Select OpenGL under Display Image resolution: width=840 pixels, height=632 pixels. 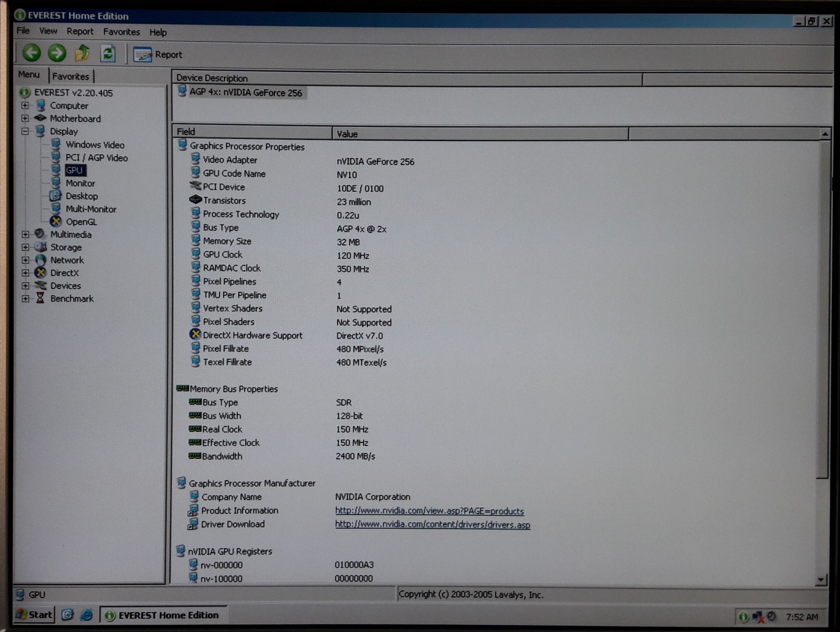[x=81, y=221]
